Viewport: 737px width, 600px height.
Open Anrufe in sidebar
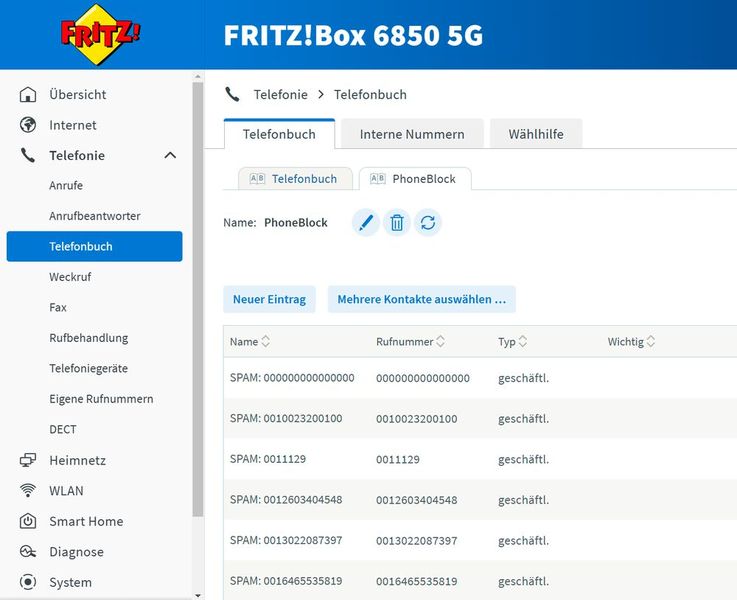pos(66,186)
